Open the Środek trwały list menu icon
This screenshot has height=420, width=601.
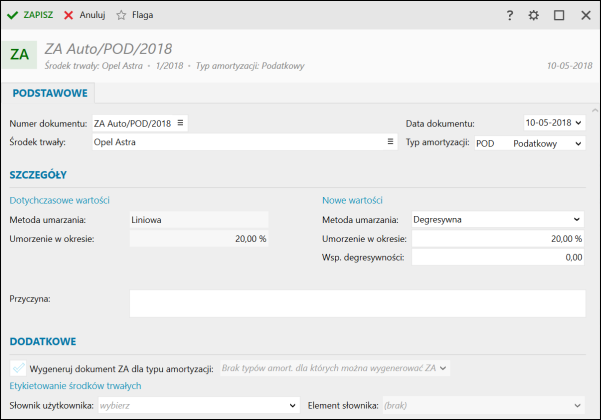click(x=390, y=142)
